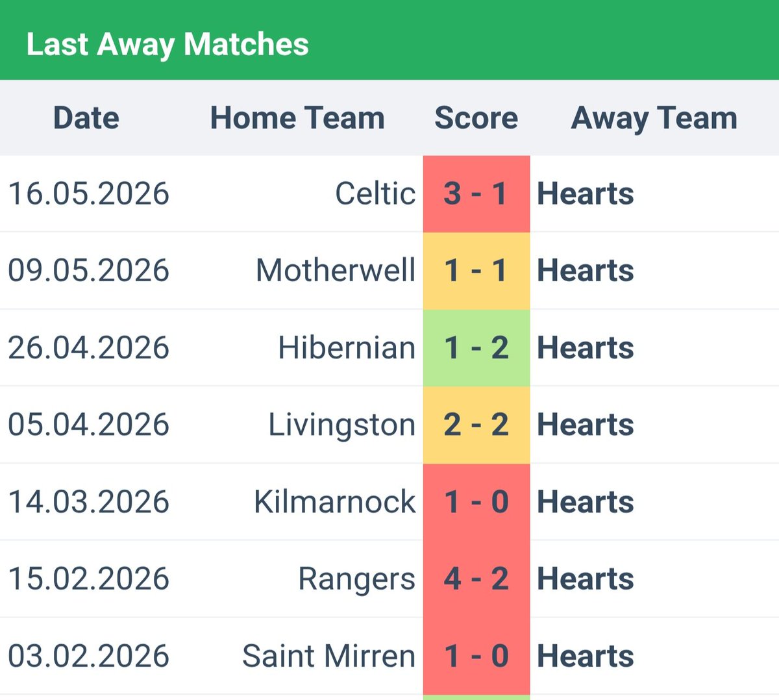This screenshot has height=700, width=779.
Task: Click the green 1 - 2 score cell
Action: point(476,348)
